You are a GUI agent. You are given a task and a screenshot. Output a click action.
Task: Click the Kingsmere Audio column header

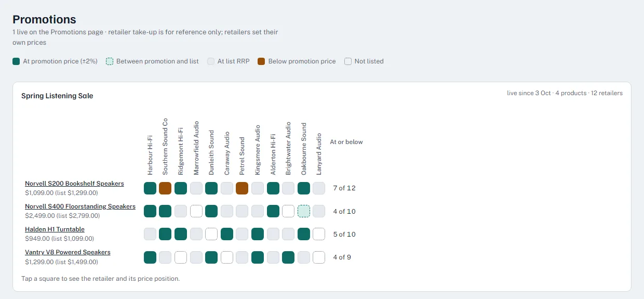pyautogui.click(x=258, y=149)
